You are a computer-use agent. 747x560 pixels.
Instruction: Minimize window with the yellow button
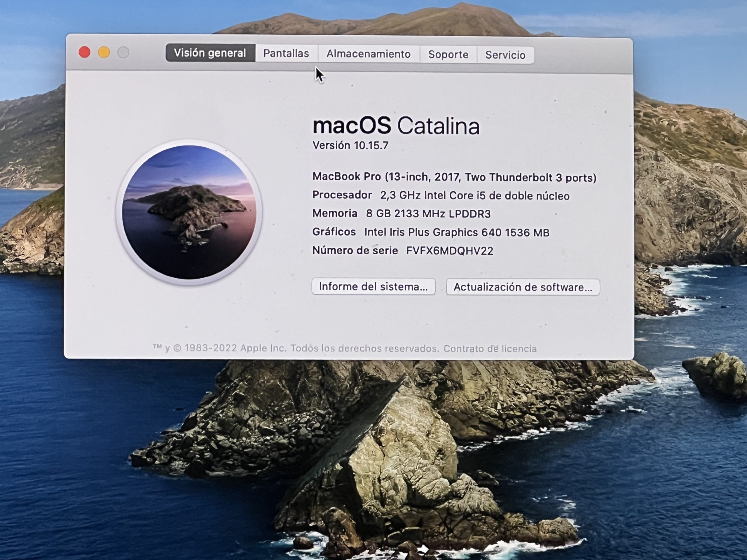[104, 53]
